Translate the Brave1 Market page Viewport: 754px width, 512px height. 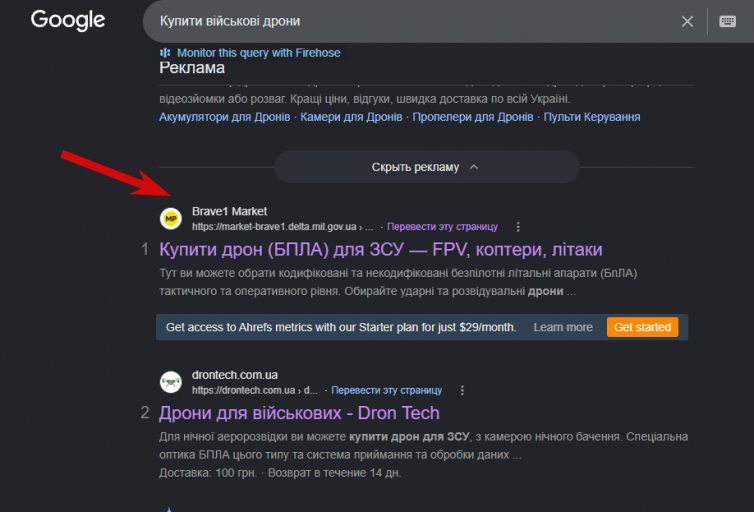[442, 227]
